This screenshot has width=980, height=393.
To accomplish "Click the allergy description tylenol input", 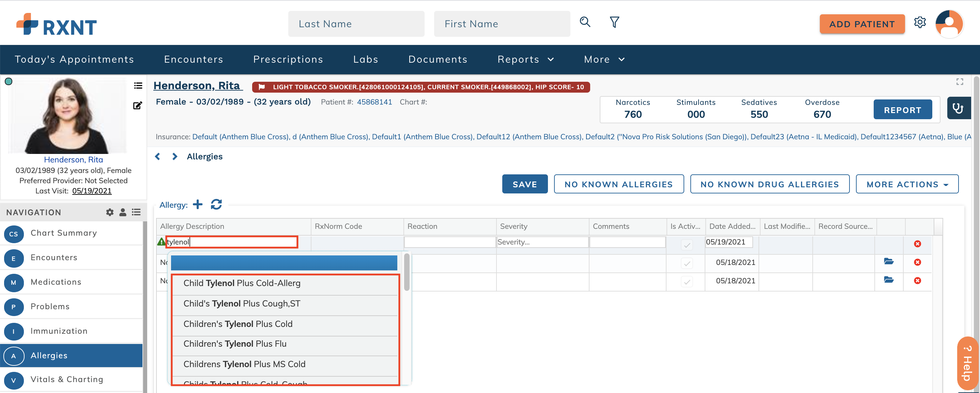I will click(x=232, y=242).
